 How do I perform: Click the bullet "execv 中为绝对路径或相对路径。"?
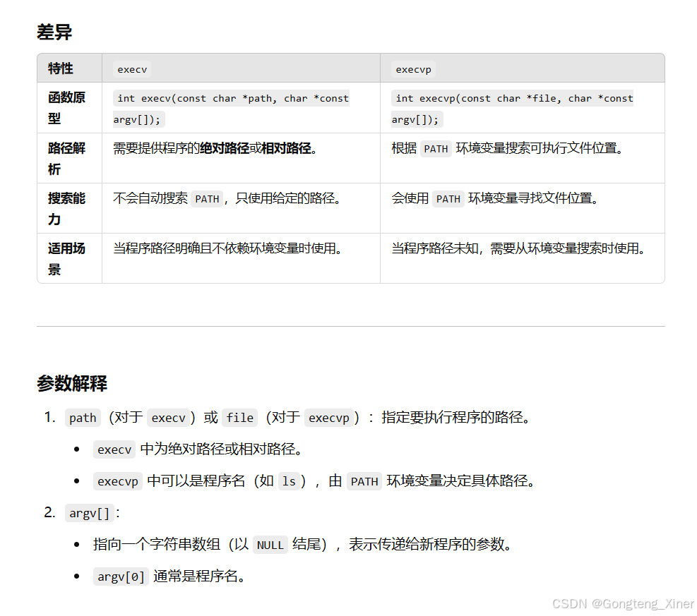199,449
